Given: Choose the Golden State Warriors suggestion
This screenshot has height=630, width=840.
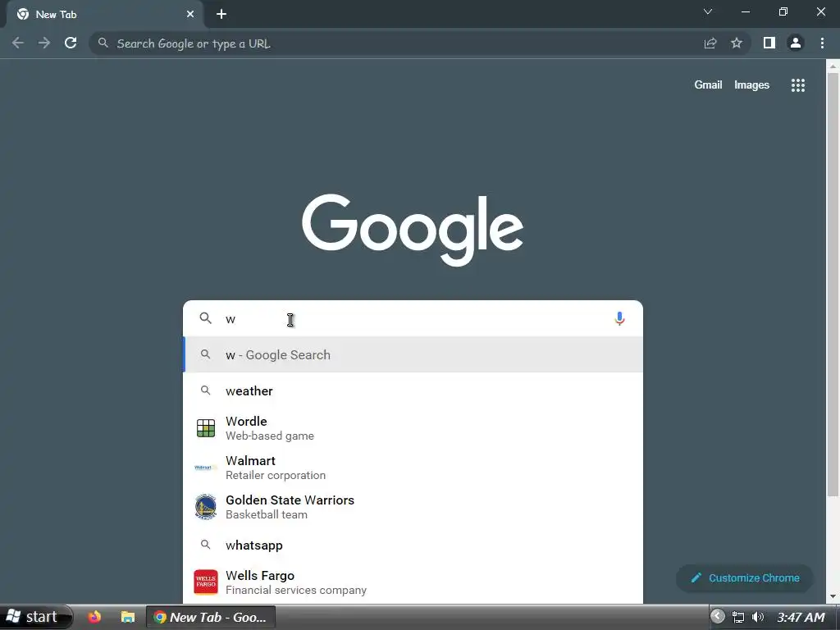Looking at the screenshot, I should [413, 507].
